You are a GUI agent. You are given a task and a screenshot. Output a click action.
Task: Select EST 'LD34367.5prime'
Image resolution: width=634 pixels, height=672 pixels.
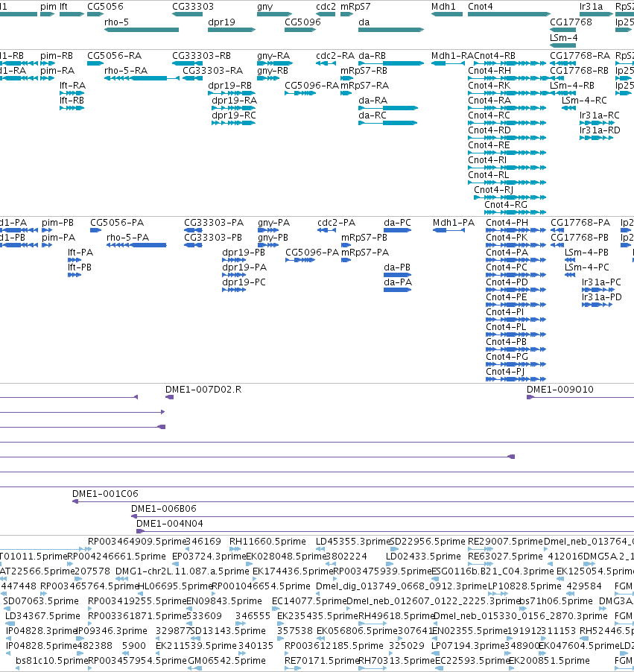tap(42, 616)
